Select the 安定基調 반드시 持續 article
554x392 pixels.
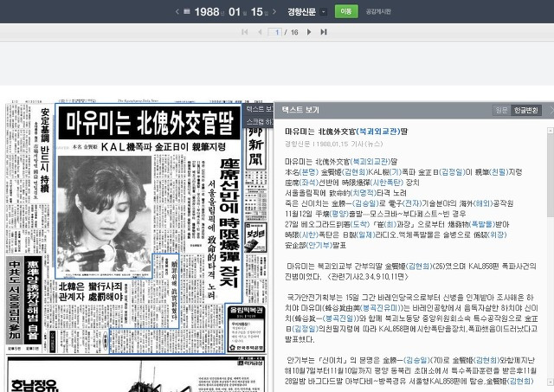point(45,151)
